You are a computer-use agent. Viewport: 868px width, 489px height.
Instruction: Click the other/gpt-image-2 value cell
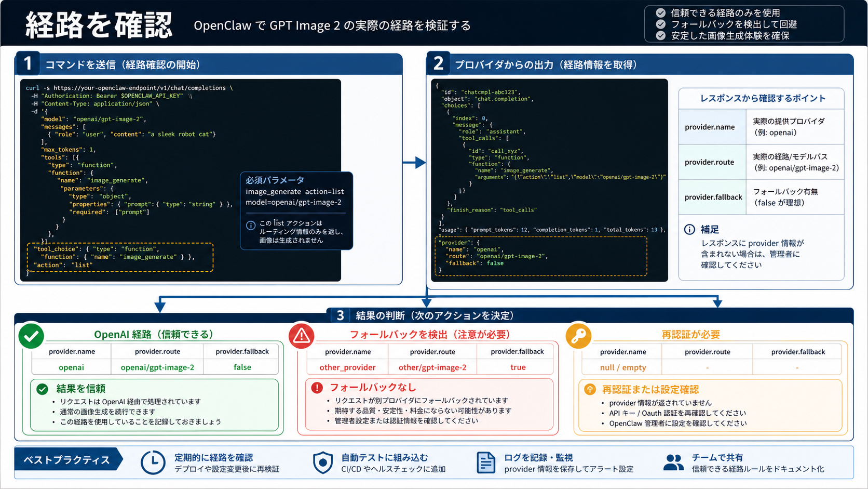pyautogui.click(x=432, y=367)
